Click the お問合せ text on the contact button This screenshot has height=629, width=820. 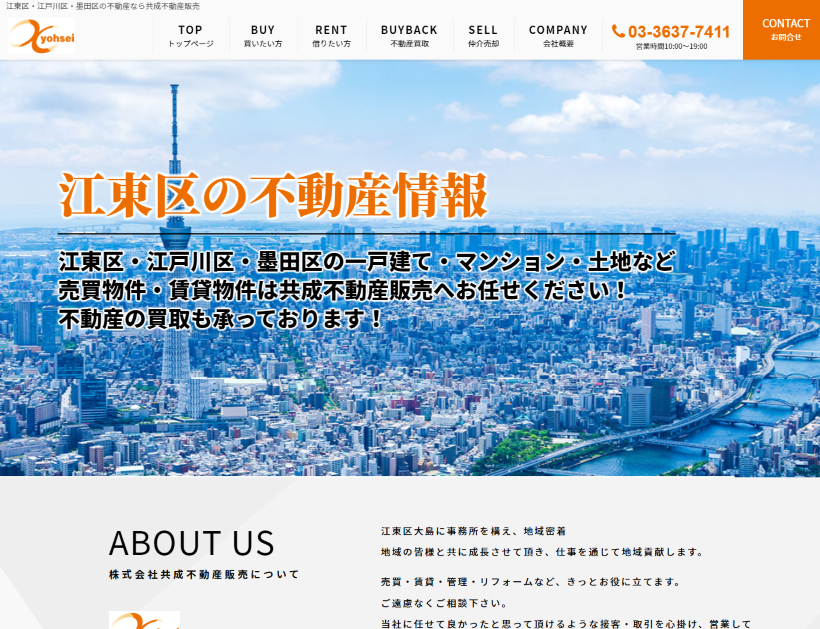coord(786,37)
